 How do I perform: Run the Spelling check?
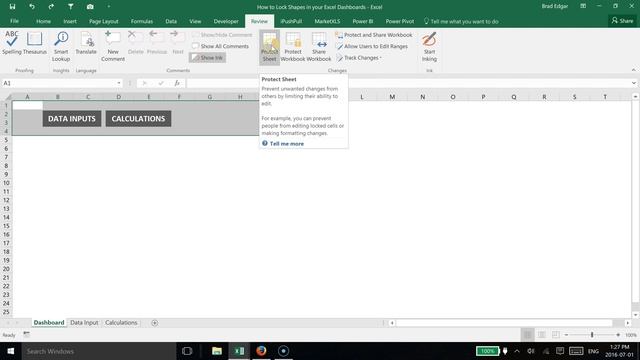(x=11, y=43)
